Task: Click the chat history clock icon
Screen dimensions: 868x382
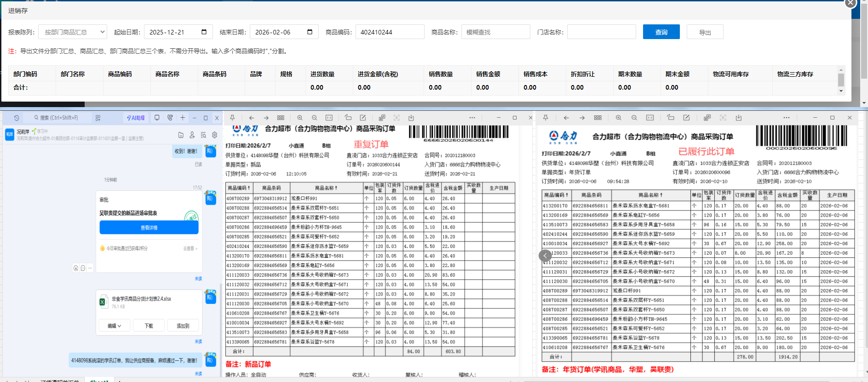Action: click(x=17, y=118)
